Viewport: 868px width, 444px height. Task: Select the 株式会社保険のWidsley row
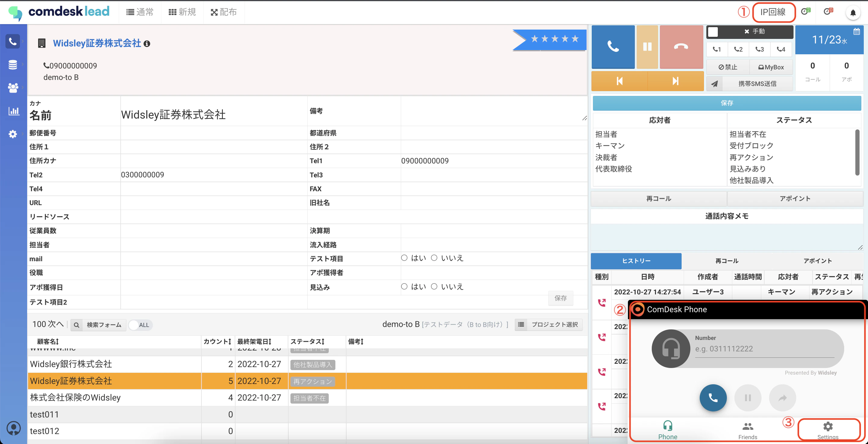click(x=307, y=398)
